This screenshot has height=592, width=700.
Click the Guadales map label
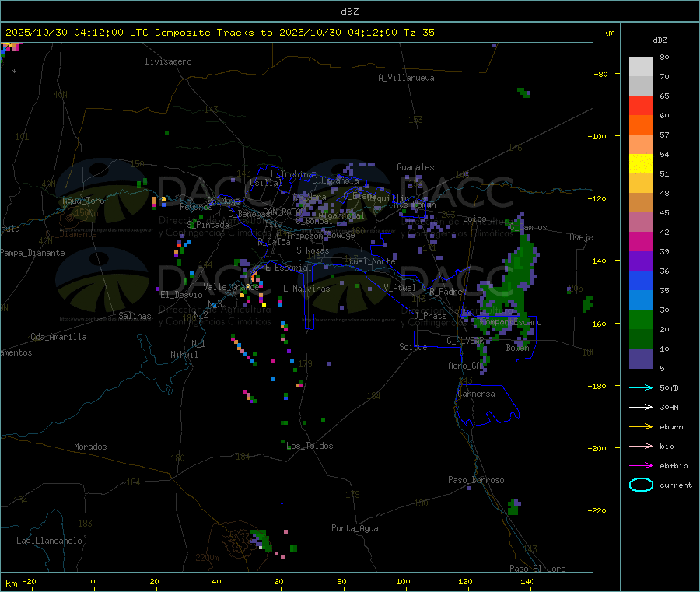(415, 167)
